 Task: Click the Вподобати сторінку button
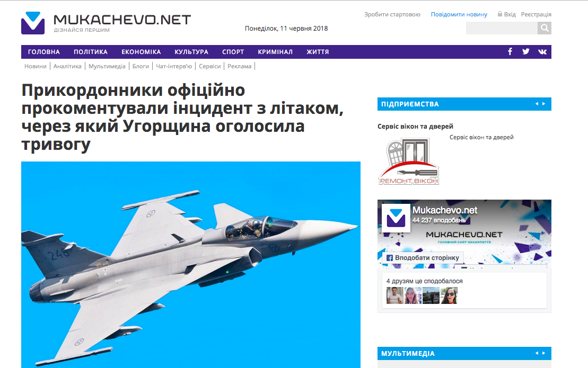(x=423, y=257)
